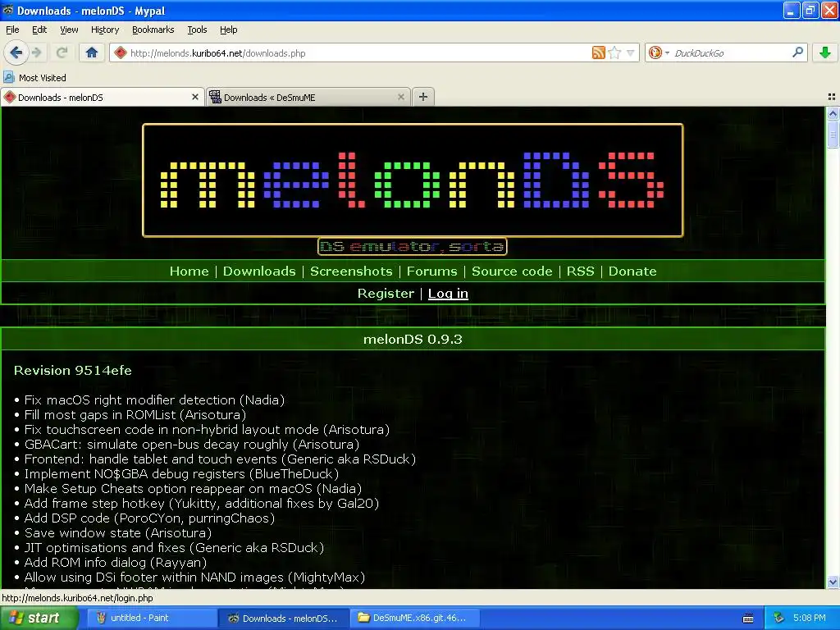The image size is (840, 630).
Task: Click 'Save window state (Arisotura)' entry
Action: pos(118,533)
